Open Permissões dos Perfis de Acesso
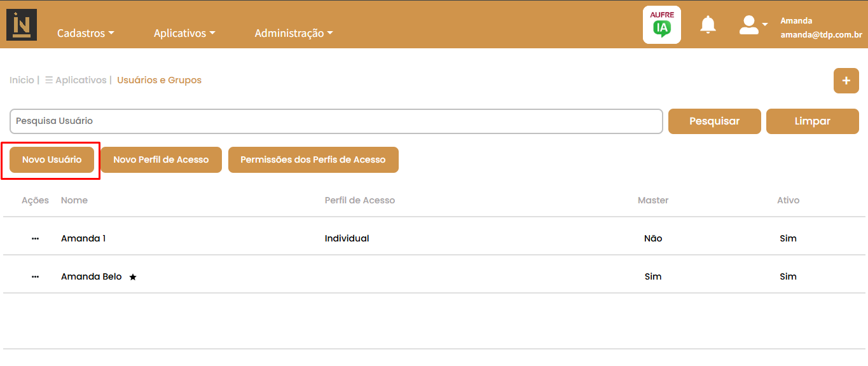Image resolution: width=868 pixels, height=366 pixels. point(313,160)
